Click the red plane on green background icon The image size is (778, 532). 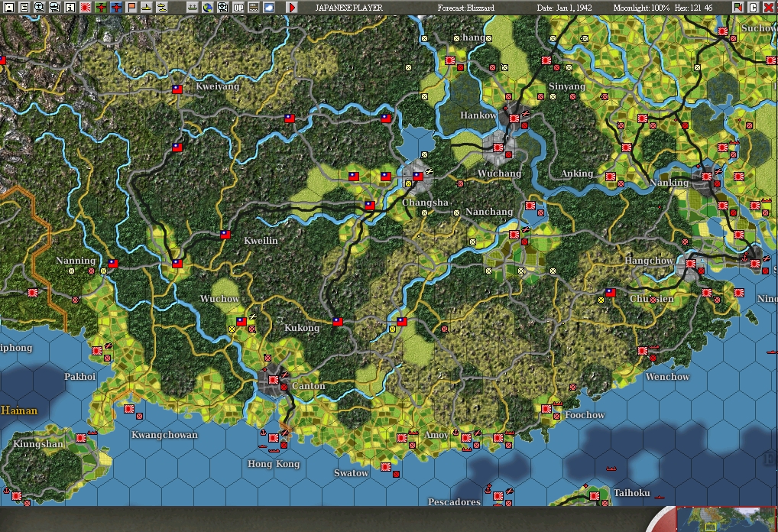[x=101, y=8]
